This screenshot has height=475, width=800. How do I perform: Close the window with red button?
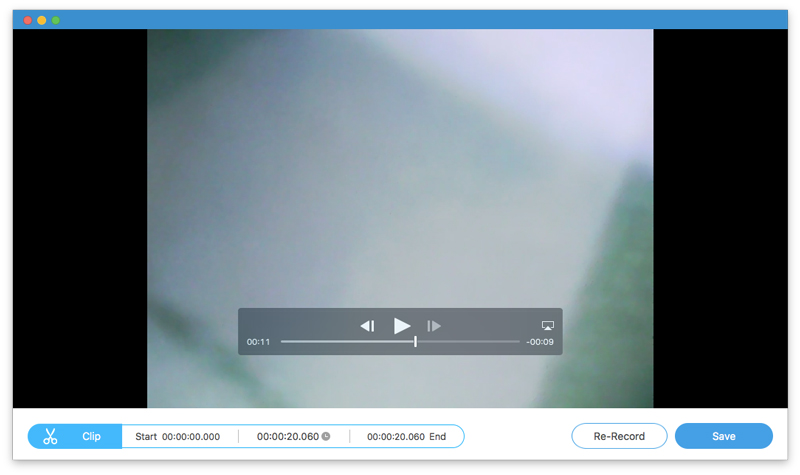28,20
